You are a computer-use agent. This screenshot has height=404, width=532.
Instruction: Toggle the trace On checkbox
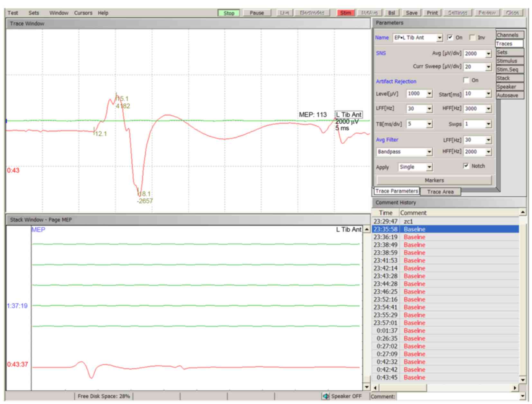tap(450, 38)
